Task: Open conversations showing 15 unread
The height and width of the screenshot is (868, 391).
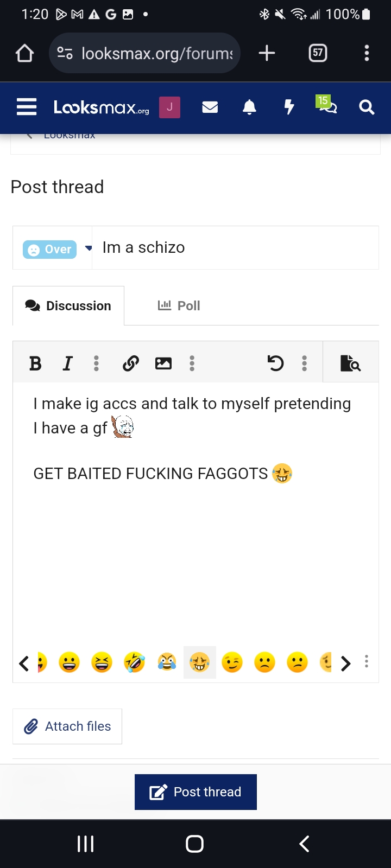Action: click(x=326, y=108)
